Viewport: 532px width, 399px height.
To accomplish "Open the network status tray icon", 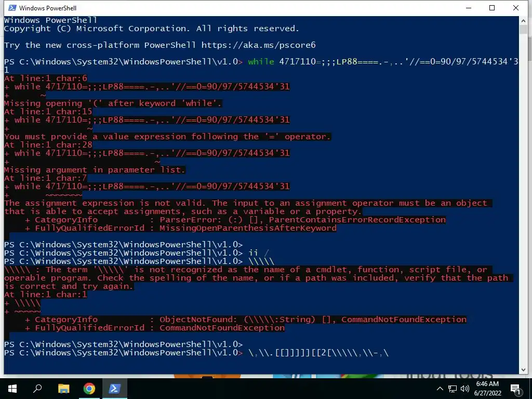I will click(x=453, y=389).
